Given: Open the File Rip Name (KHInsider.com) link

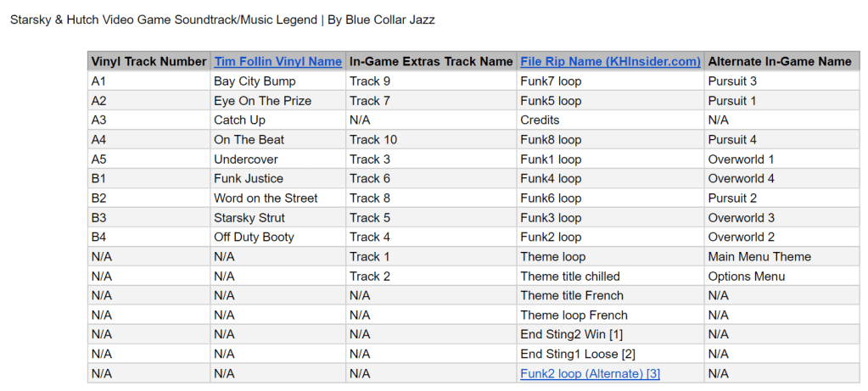Looking at the screenshot, I should coord(610,61).
